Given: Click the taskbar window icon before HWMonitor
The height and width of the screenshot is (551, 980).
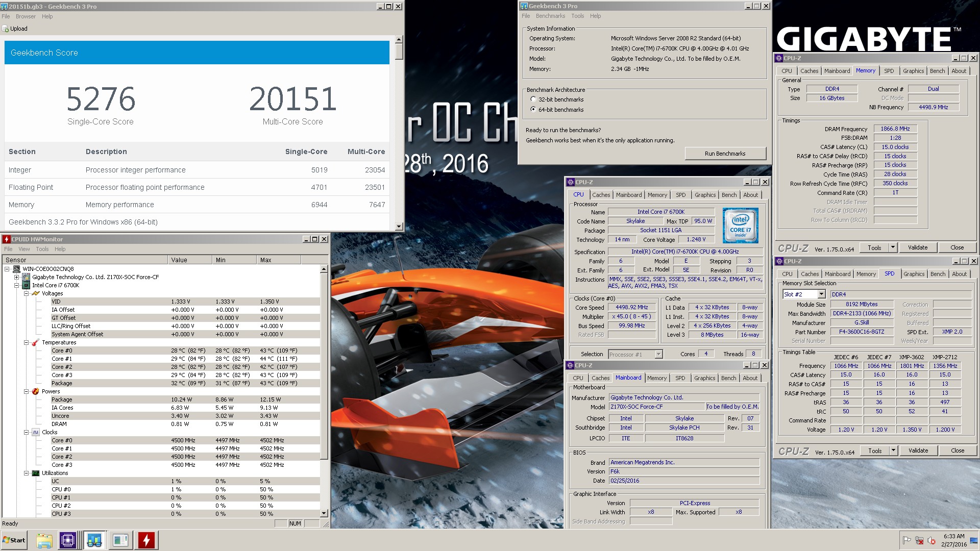Looking at the screenshot, I should pos(120,540).
